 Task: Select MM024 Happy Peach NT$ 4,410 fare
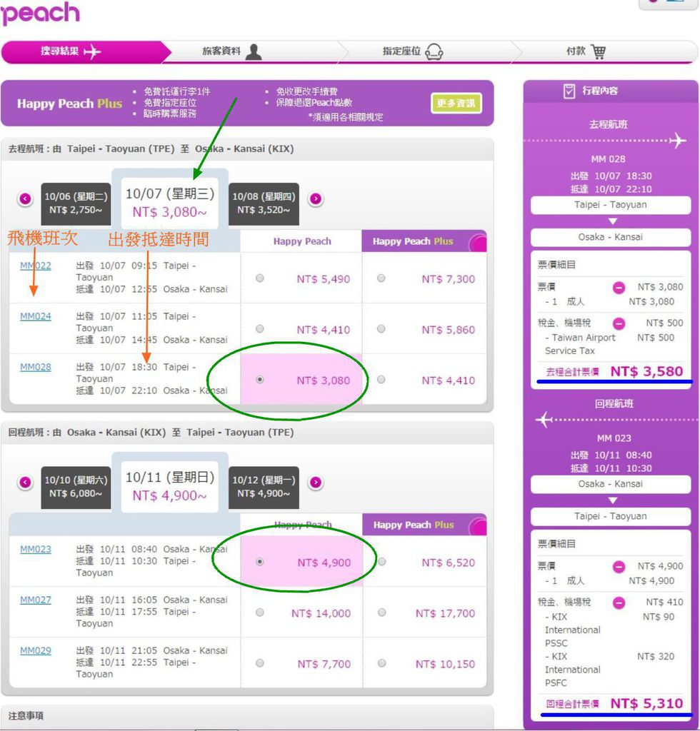coord(260,329)
